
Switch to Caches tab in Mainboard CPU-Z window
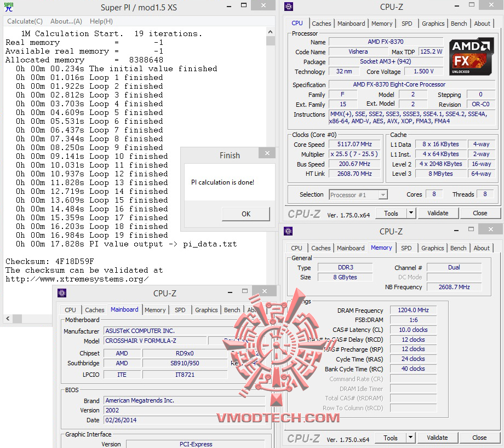94,310
